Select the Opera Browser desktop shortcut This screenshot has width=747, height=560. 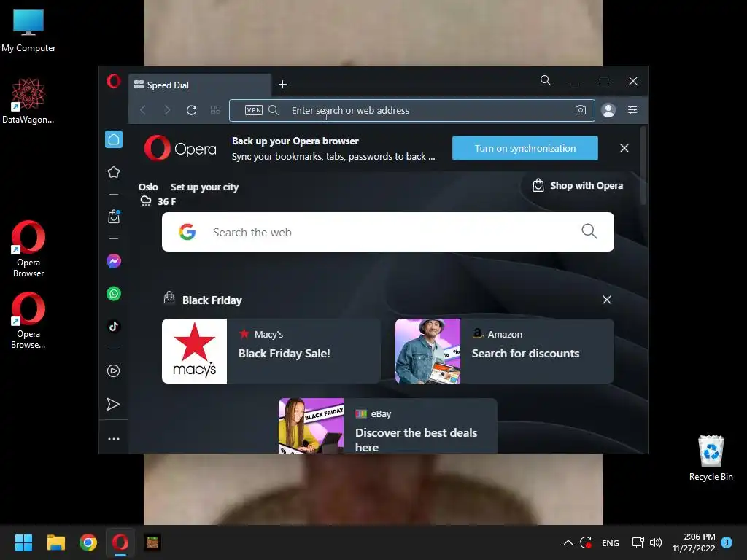(28, 249)
